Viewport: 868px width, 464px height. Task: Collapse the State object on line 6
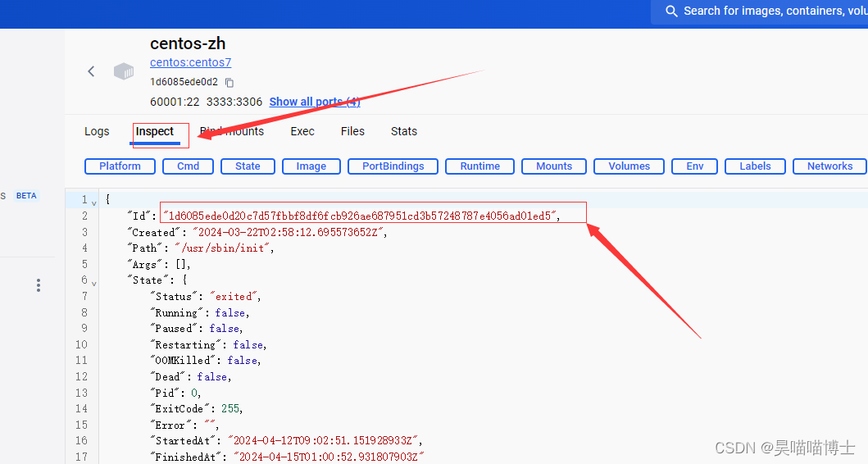(94, 284)
